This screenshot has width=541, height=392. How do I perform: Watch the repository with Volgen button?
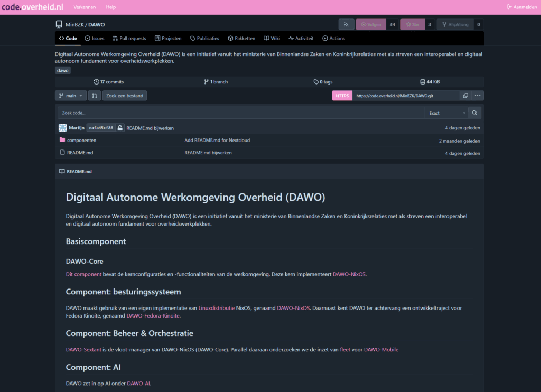[x=371, y=24]
